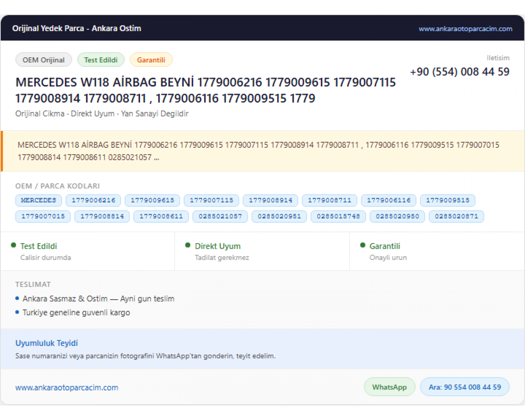Select part code chip 1779008611
Image resolution: width=525 pixels, height=420 pixels.
pyautogui.click(x=161, y=216)
